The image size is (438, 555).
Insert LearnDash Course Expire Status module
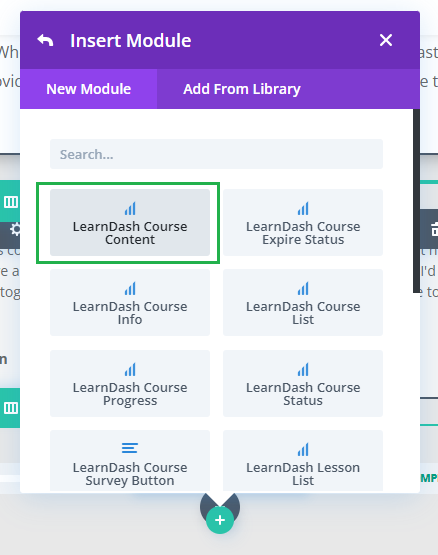coord(303,222)
